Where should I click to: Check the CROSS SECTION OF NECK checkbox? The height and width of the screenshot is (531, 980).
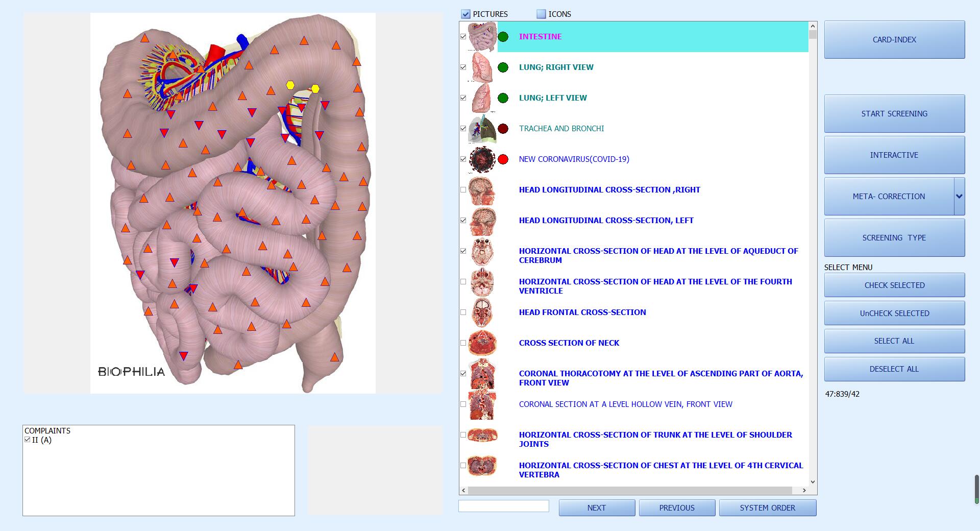463,343
